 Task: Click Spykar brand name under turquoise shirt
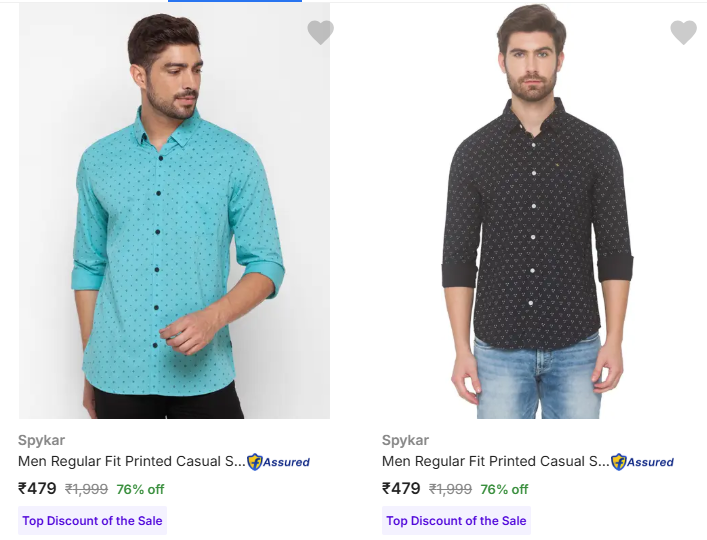click(41, 440)
